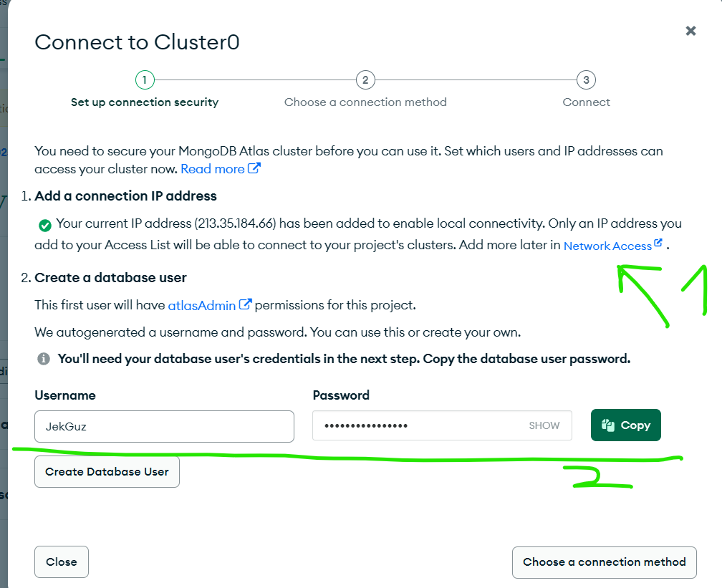Copy the password with the Copy button

tap(626, 425)
